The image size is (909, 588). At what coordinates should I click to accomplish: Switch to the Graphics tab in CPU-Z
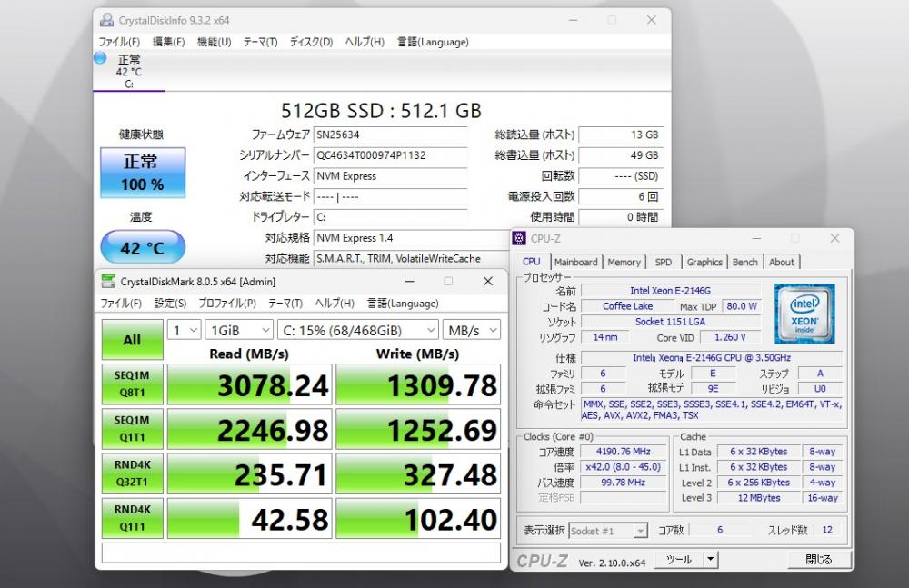[704, 262]
